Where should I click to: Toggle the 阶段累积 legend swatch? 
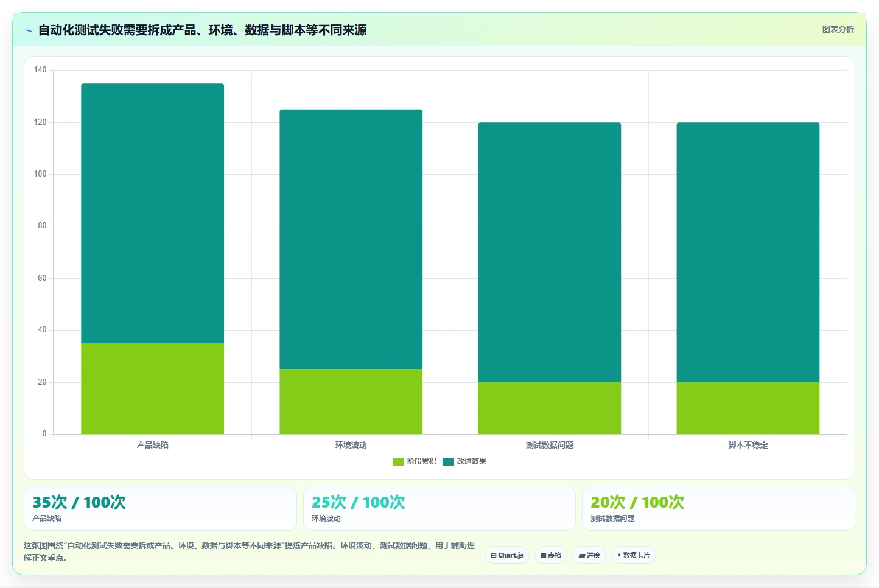click(398, 462)
